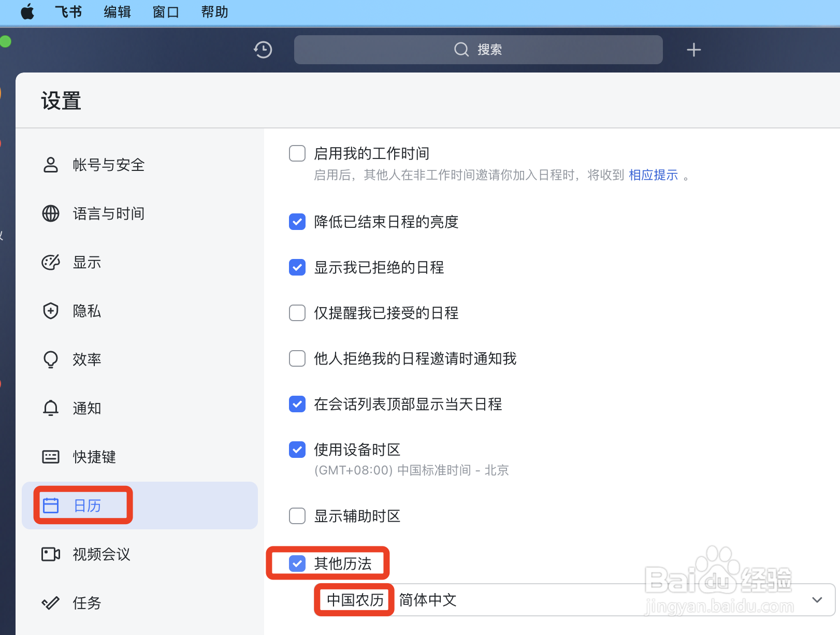Screen dimensions: 840x635
Task: Click the 任务 checkmark icon
Action: [50, 602]
